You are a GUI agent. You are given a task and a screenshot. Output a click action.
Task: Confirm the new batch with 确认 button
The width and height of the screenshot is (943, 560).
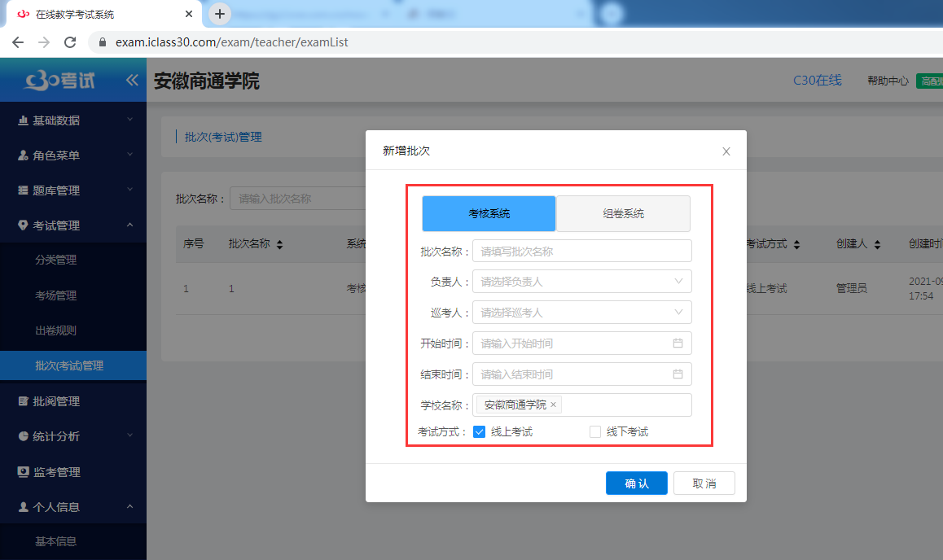pos(636,483)
